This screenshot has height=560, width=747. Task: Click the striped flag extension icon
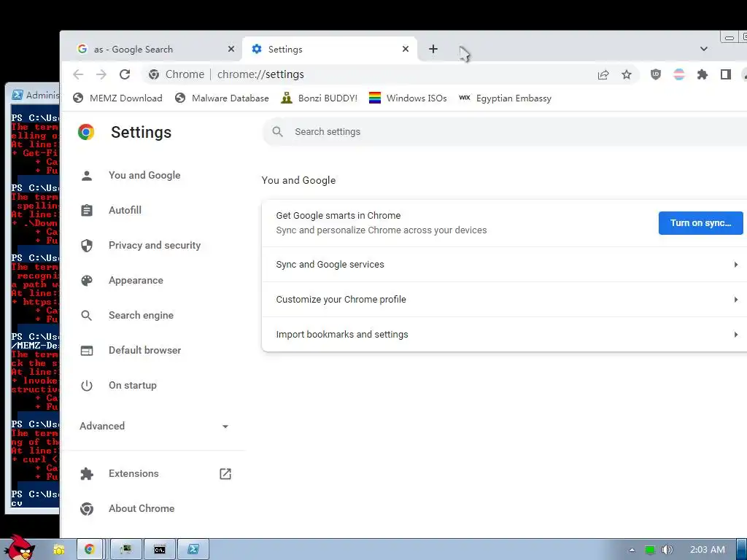679,74
